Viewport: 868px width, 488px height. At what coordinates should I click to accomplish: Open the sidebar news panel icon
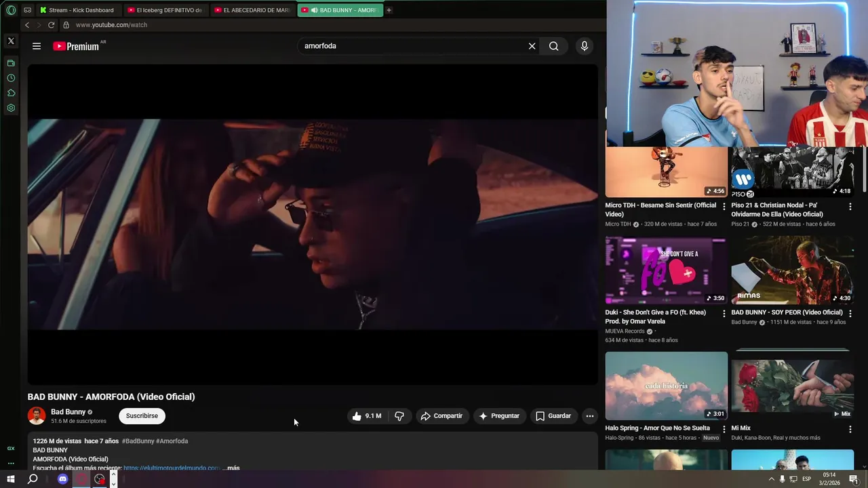(x=11, y=63)
